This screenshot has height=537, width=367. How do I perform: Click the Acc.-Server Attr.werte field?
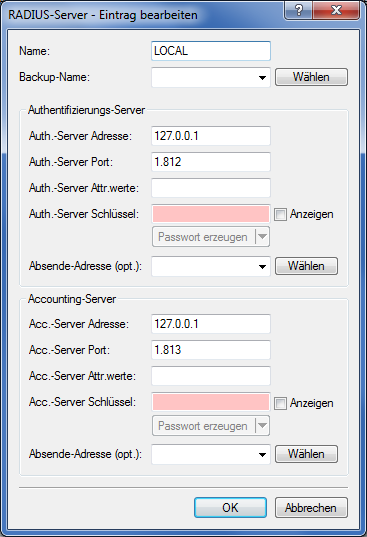pyautogui.click(x=211, y=376)
